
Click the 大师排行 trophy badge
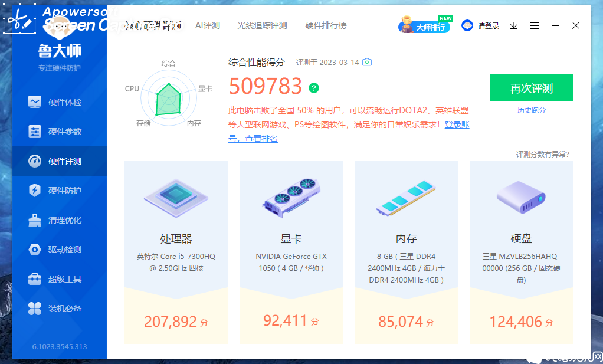pos(425,25)
